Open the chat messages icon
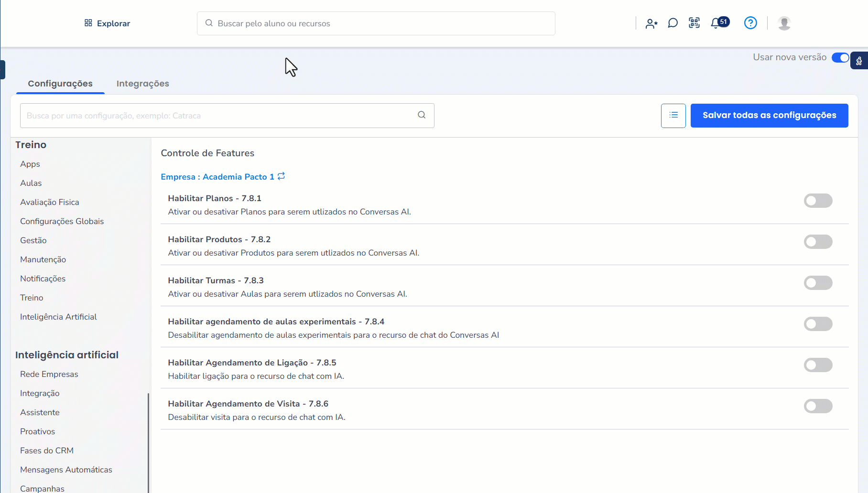868x493 pixels. 673,23
